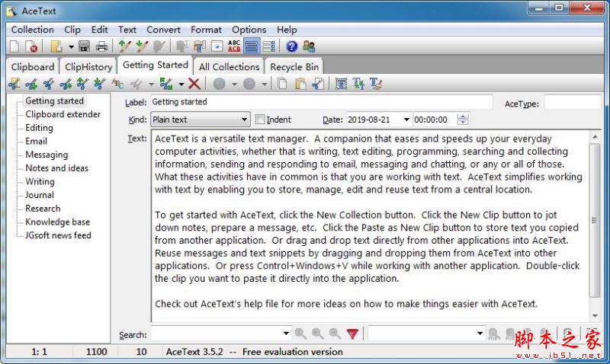Click the page icon with red X
This screenshot has height=364, width=610.
click(x=31, y=46)
